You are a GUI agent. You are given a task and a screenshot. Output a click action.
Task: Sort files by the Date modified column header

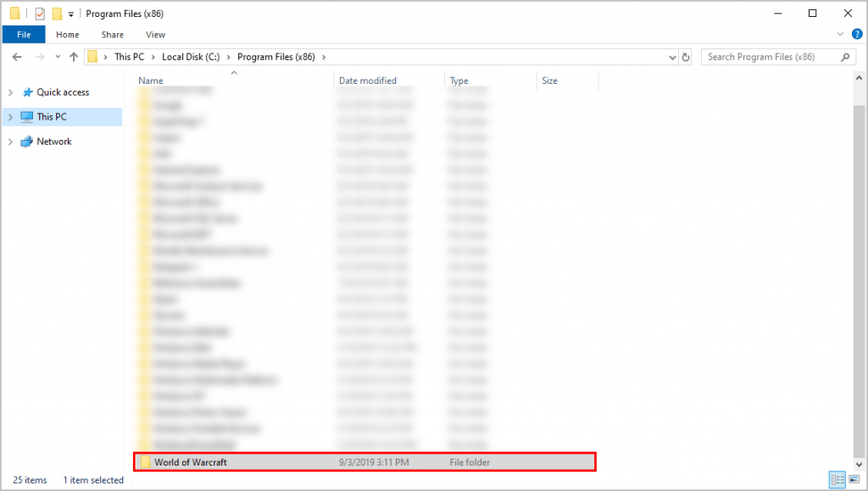click(368, 81)
